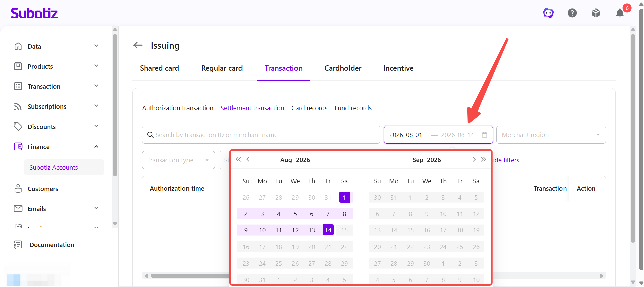
Task: Select August 10 in the calendar
Action: coord(262,230)
